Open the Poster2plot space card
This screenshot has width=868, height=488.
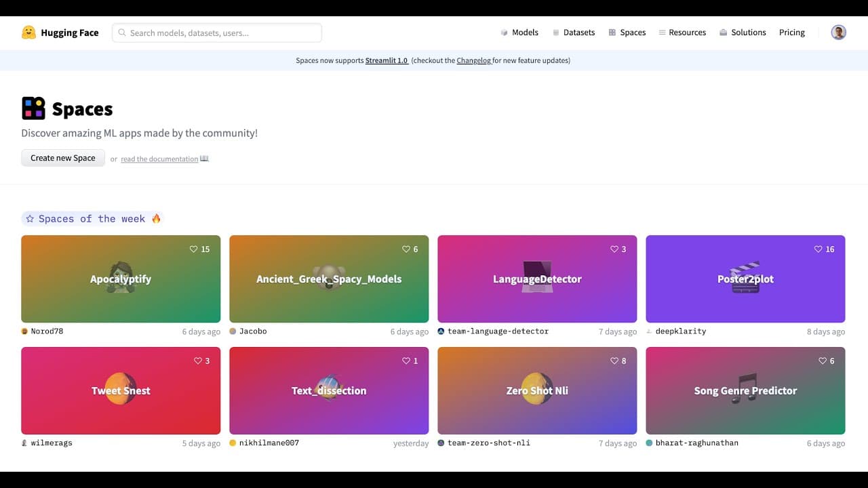(745, 279)
